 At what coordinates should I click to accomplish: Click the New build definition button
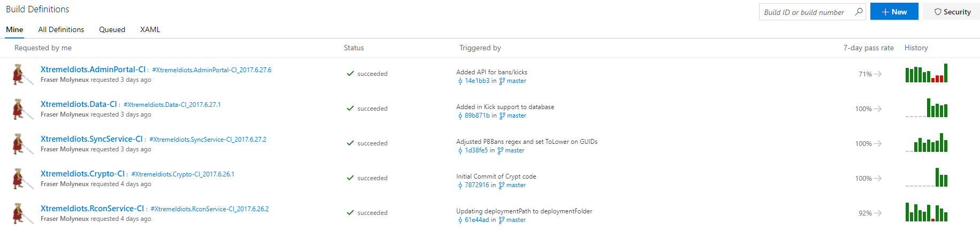coord(894,12)
